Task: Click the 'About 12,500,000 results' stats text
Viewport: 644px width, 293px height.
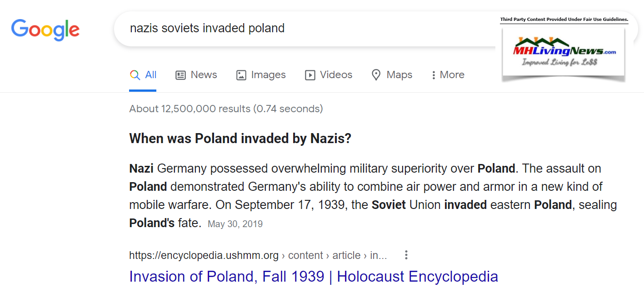Action: coord(226,109)
